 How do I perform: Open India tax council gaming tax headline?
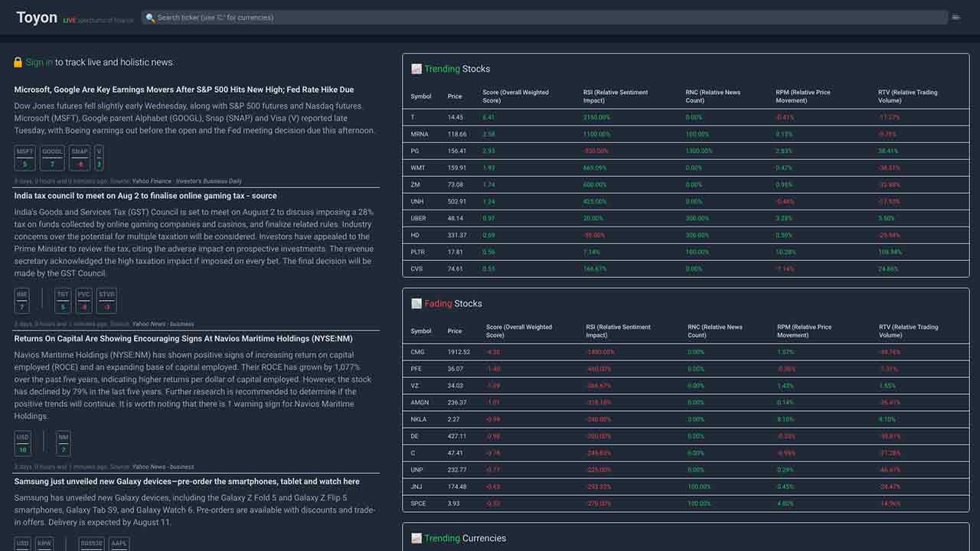145,196
